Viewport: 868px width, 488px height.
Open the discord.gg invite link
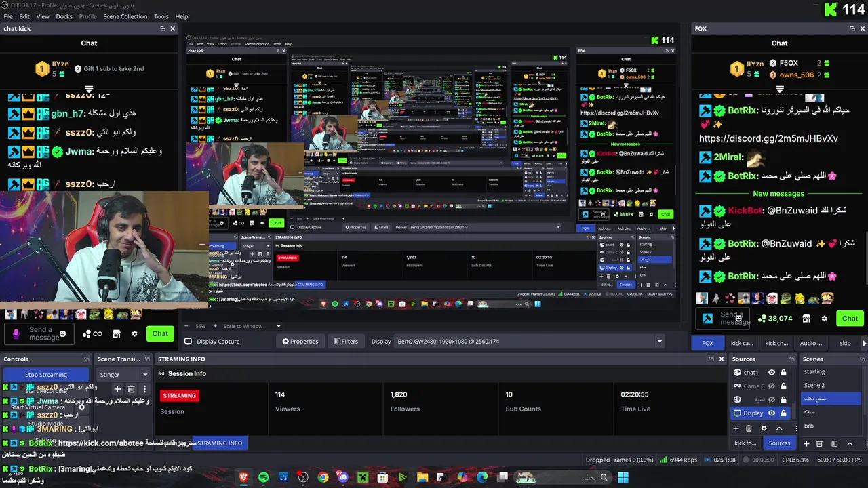(x=768, y=138)
